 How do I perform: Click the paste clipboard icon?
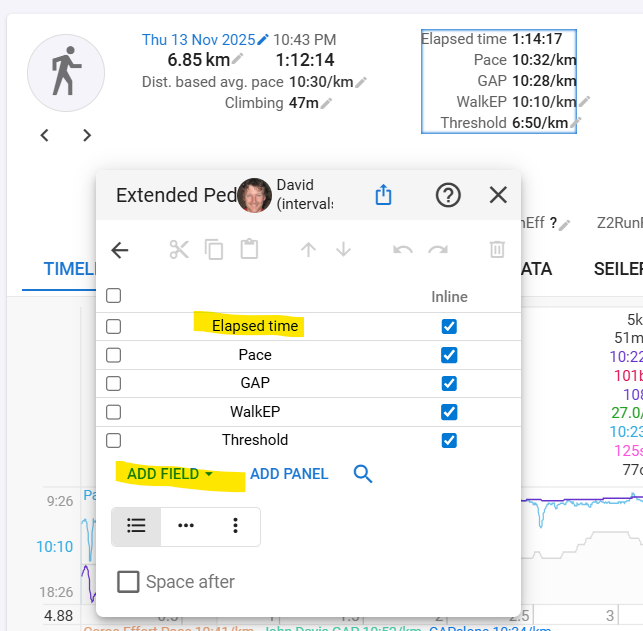249,249
